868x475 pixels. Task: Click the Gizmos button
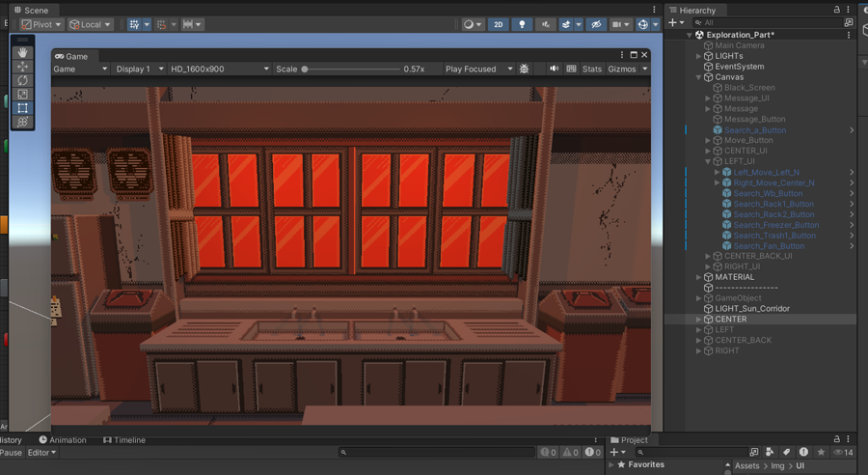coord(621,70)
